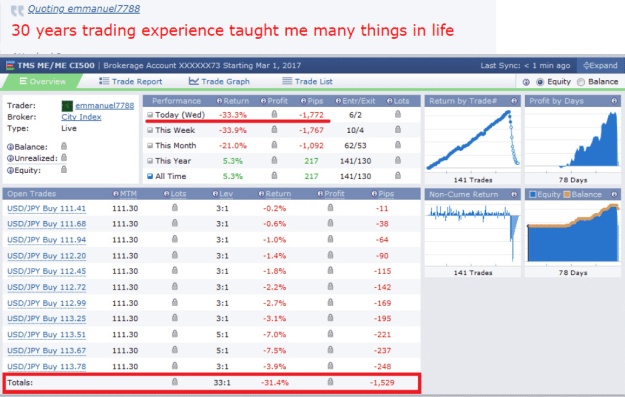Image resolution: width=625 pixels, height=397 pixels.
Task: Click the TMS ME/ME CI500 header icon
Action: click(10, 65)
